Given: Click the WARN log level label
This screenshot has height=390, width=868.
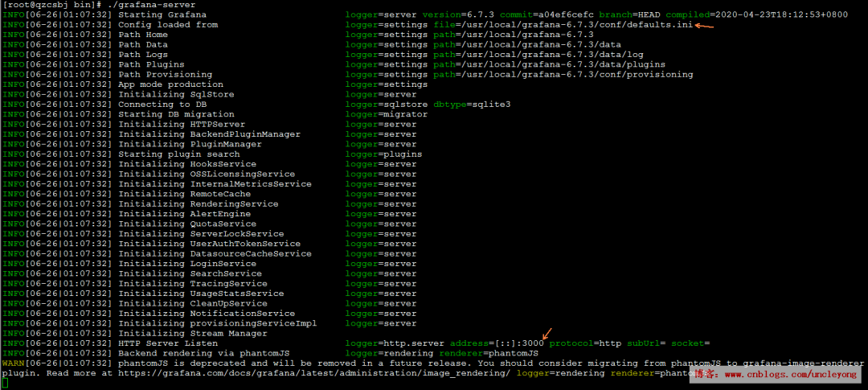Looking at the screenshot, I should 14,363.
